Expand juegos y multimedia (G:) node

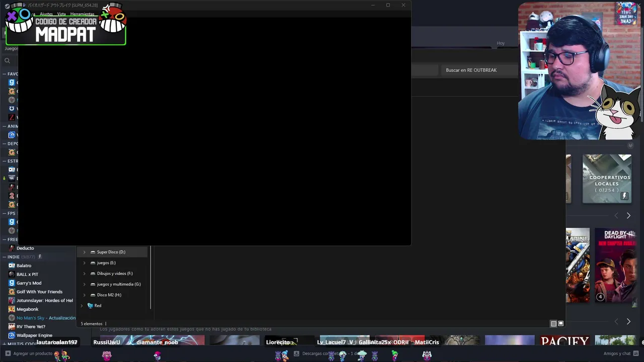tap(84, 284)
